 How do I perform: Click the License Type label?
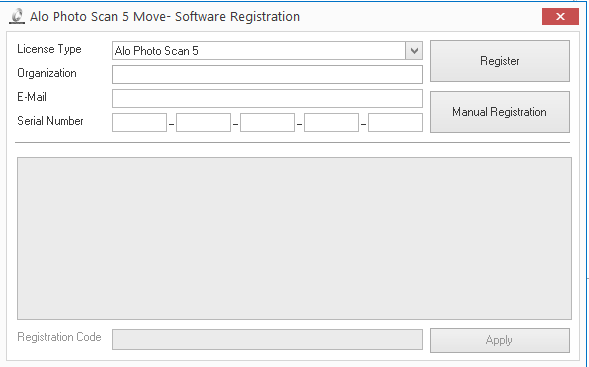click(49, 49)
